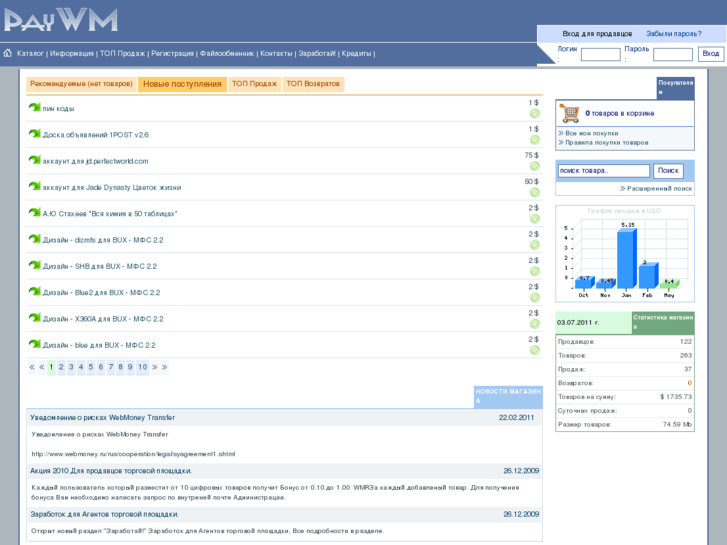Switch to the ТОП Продаж tab
Viewport: 727px width, 545px height.
coord(255,84)
